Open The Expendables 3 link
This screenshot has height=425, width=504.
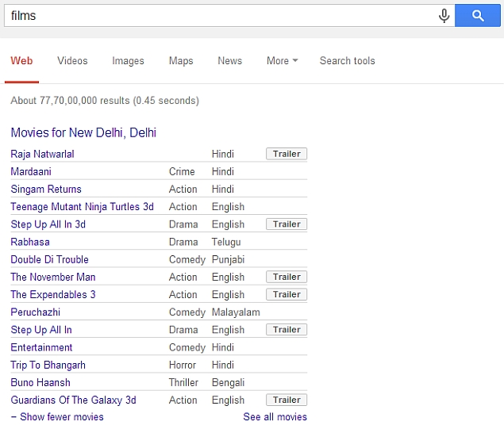[53, 294]
